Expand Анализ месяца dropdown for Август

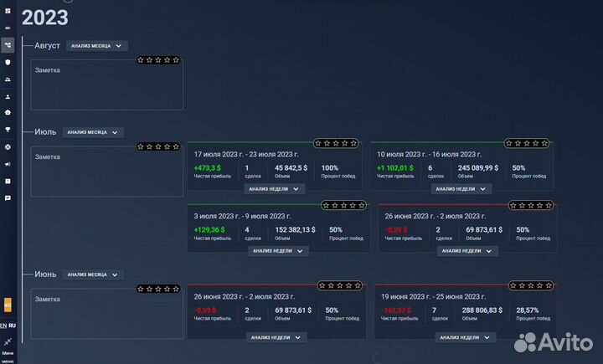point(96,46)
